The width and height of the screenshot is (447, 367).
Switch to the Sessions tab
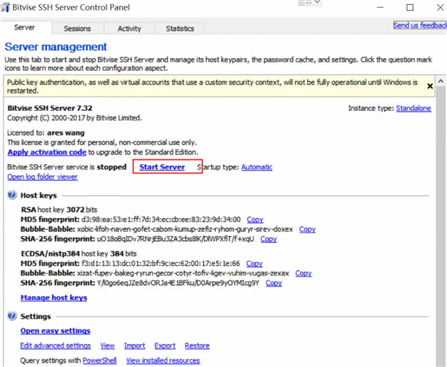click(x=77, y=29)
